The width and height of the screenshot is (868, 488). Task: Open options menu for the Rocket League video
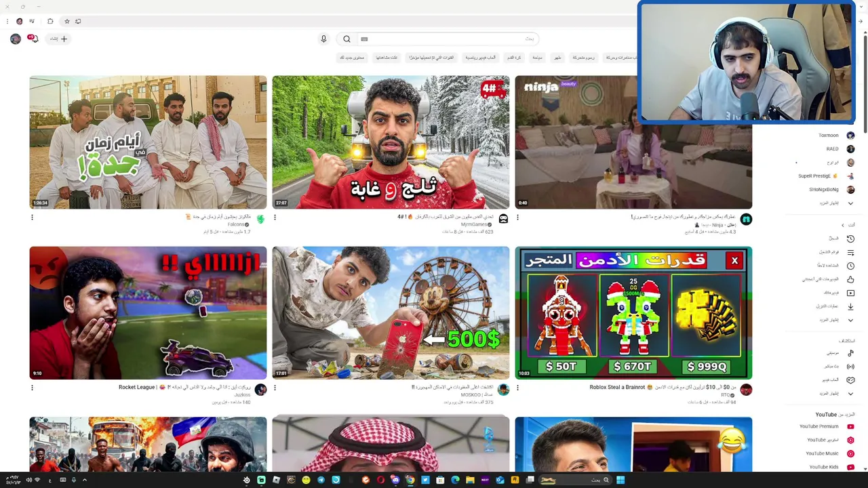[32, 388]
